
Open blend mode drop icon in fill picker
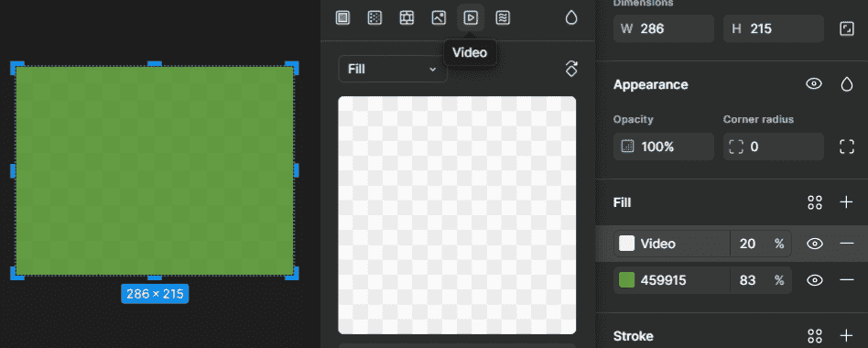coord(571,17)
